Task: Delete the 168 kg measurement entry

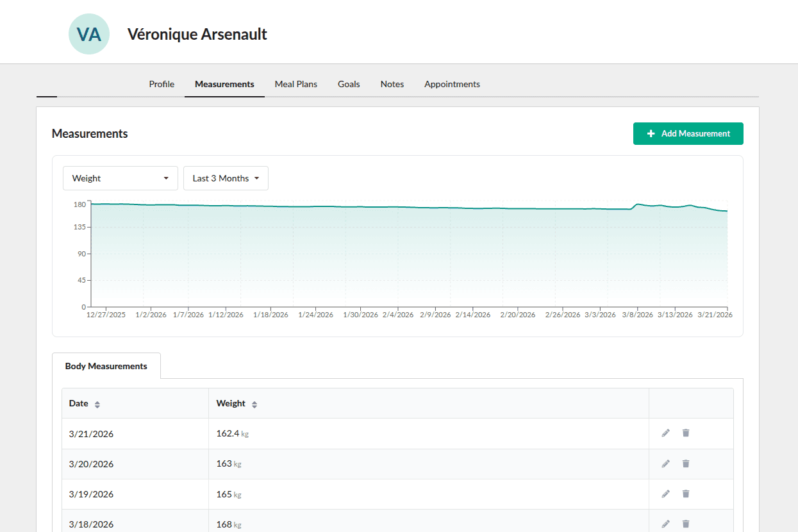Action: [686, 524]
